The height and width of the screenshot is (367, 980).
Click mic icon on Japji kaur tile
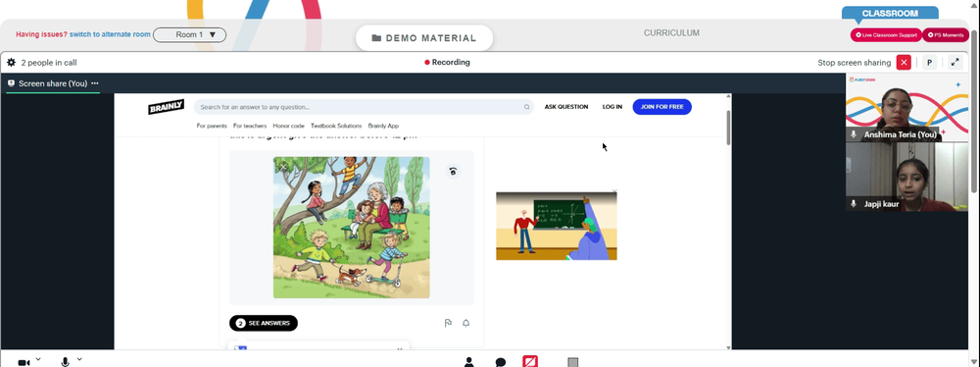855,204
